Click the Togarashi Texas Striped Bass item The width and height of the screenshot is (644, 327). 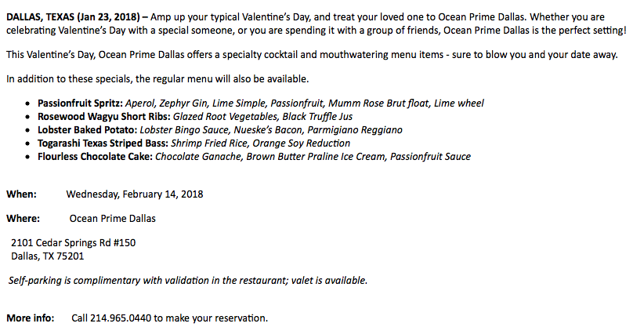click(194, 144)
